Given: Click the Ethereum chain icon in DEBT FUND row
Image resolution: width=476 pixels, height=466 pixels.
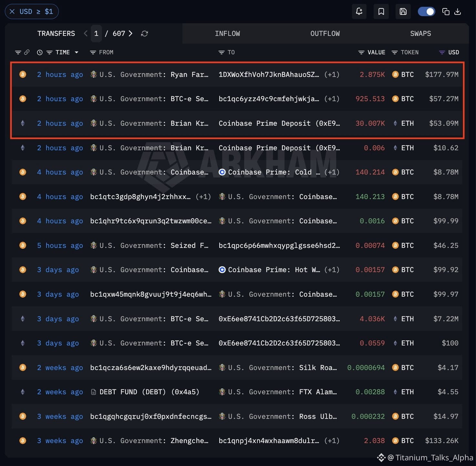Looking at the screenshot, I should (x=23, y=392).
